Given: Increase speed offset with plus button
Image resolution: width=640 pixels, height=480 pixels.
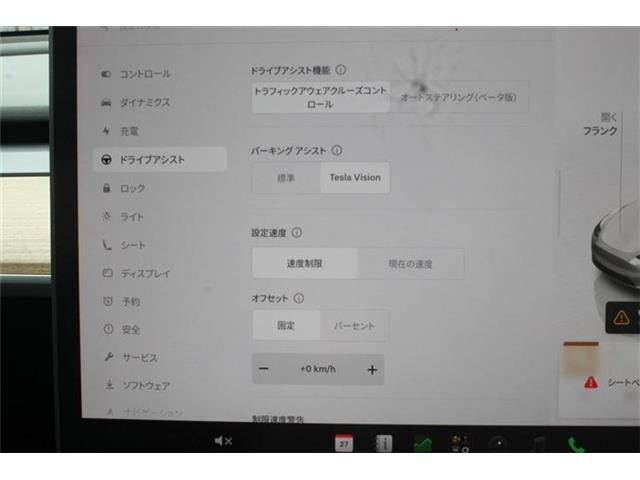Looking at the screenshot, I should click(372, 370).
